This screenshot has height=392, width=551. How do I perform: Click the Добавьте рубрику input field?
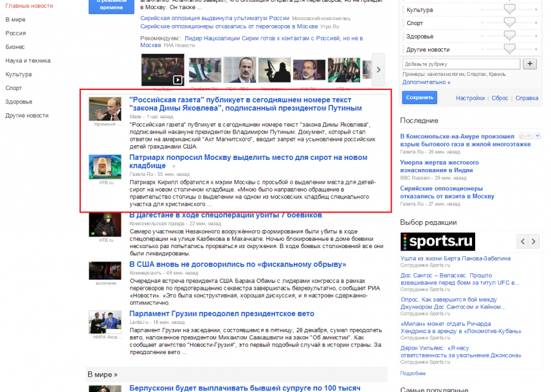(461, 64)
